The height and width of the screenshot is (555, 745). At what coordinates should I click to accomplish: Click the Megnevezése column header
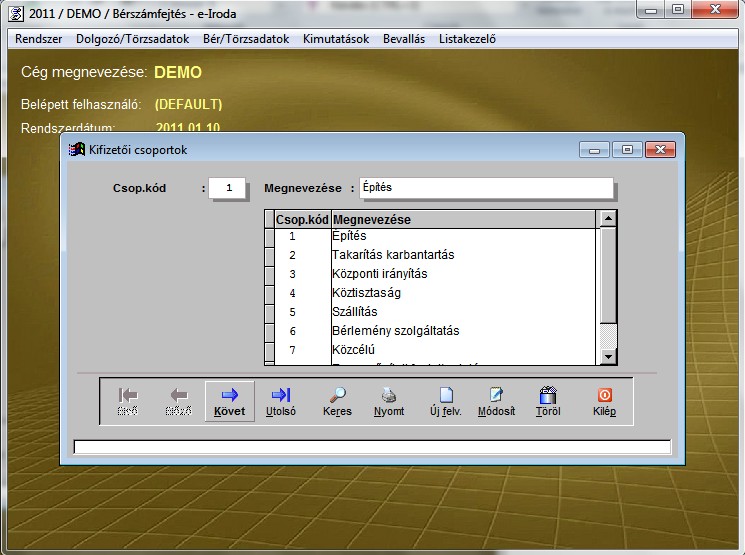[463, 219]
